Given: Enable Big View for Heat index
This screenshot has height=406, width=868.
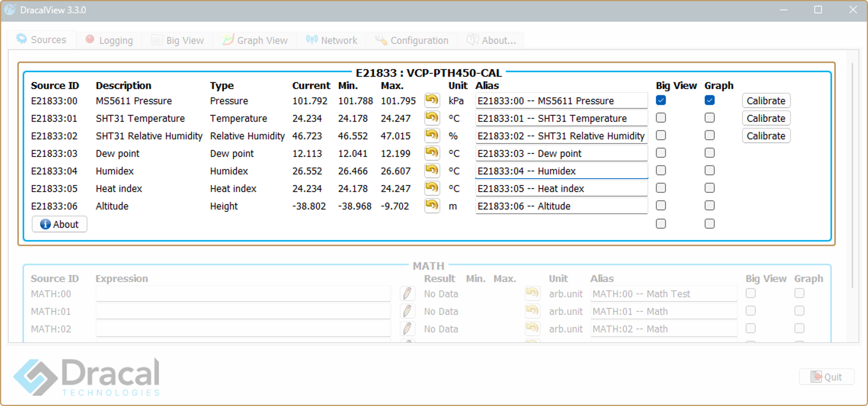Looking at the screenshot, I should point(661,188).
